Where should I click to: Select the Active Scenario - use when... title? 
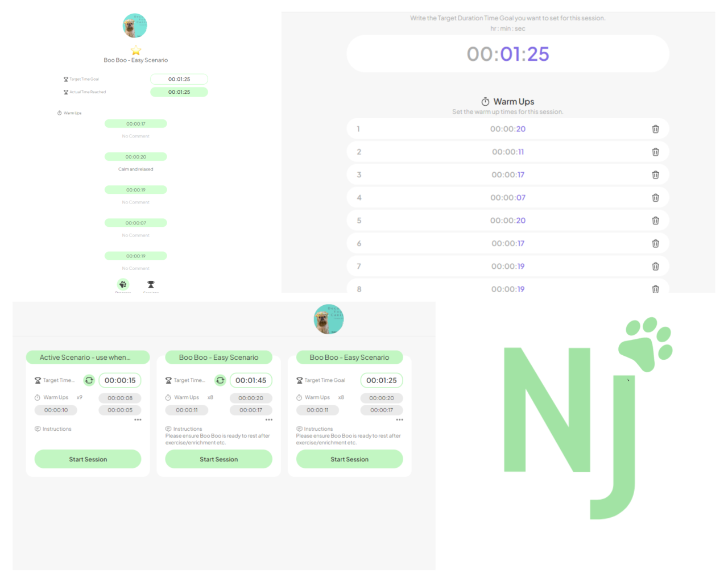pyautogui.click(x=88, y=357)
